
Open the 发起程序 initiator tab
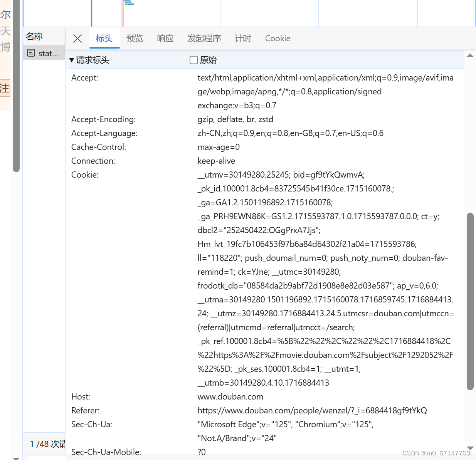(x=204, y=39)
